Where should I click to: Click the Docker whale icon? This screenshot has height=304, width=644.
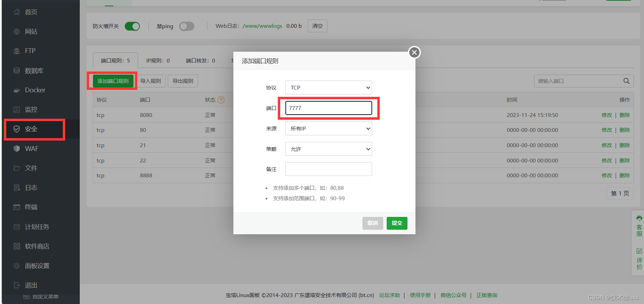pos(17,90)
